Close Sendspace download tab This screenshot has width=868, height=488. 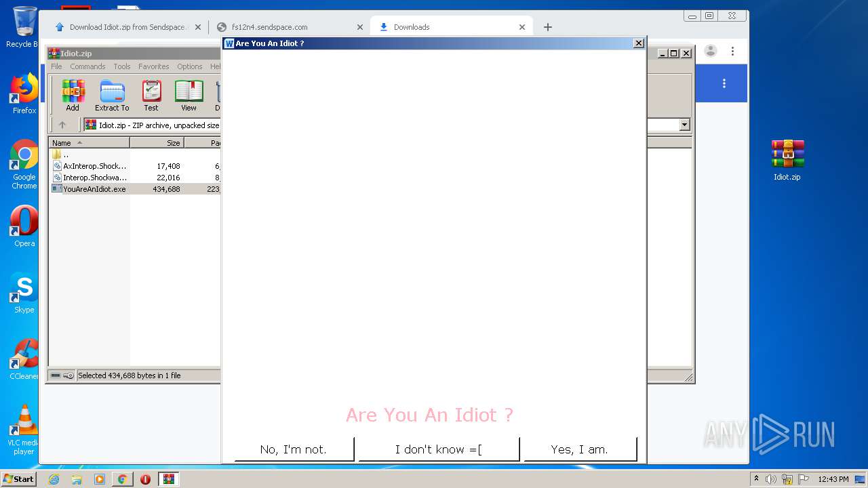[198, 27]
